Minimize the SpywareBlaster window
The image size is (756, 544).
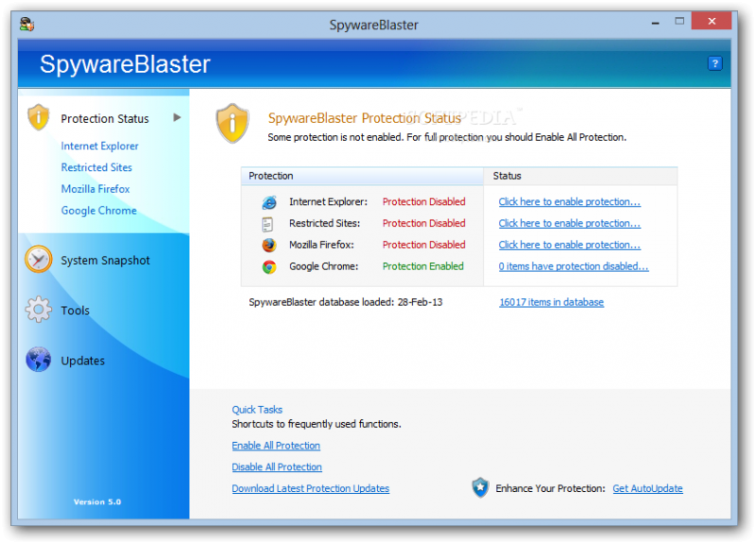pos(655,23)
